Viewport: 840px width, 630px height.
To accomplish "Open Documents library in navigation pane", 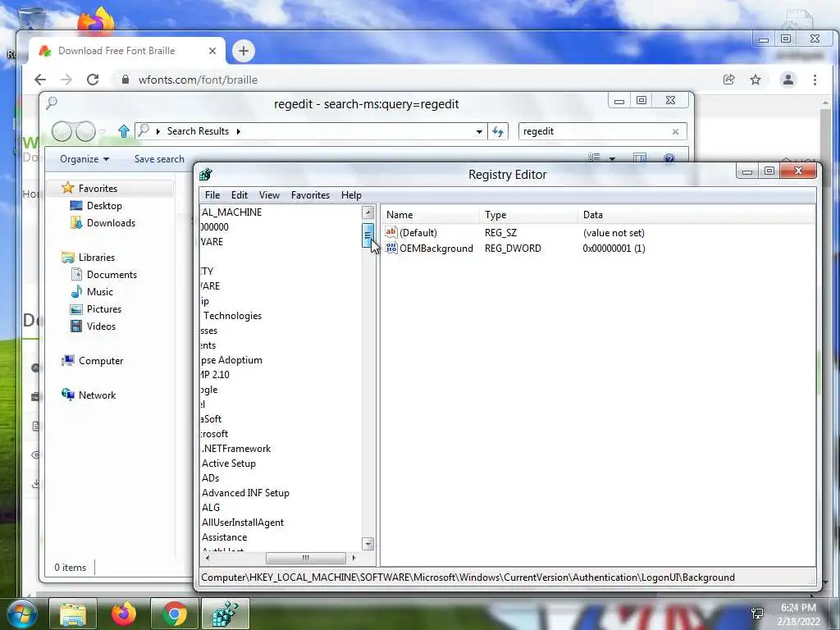I will click(x=112, y=275).
